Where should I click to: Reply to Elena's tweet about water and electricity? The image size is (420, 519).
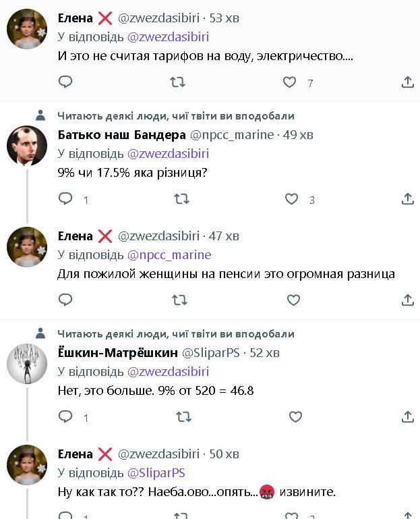(65, 82)
